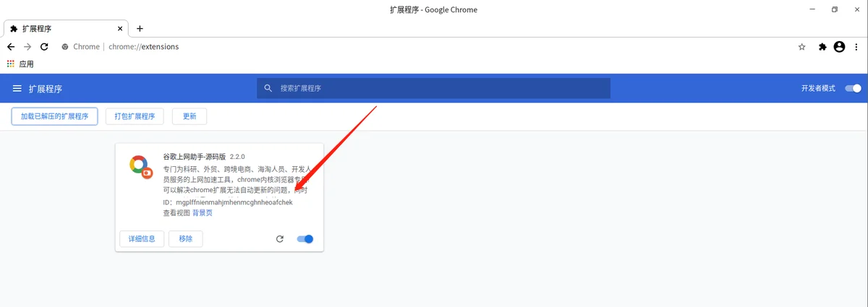Open 详细信息 for the extension
The image size is (868, 307).
pyautogui.click(x=142, y=239)
